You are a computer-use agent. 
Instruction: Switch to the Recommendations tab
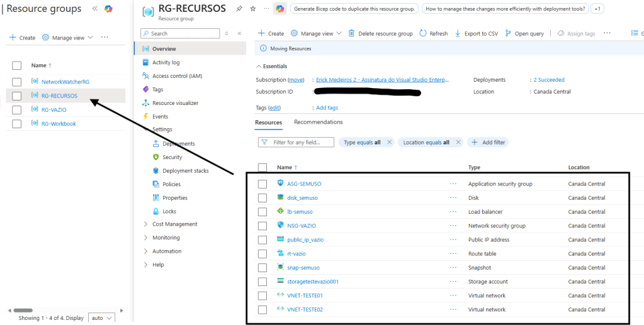pos(318,122)
